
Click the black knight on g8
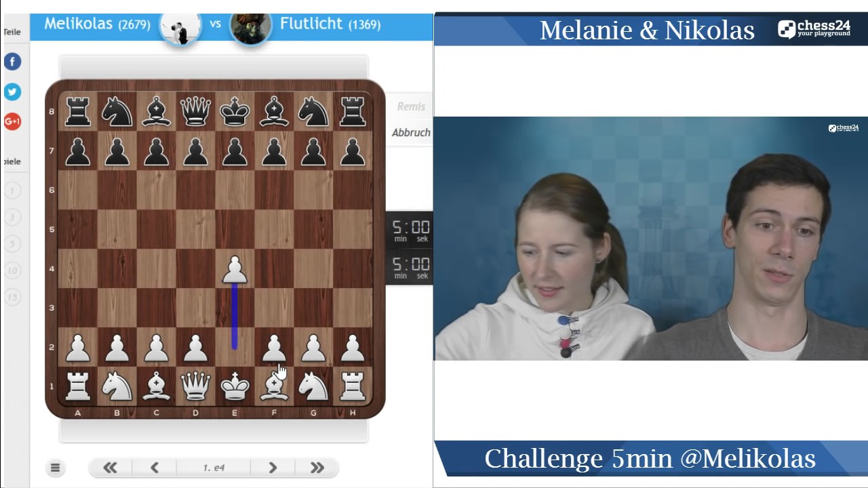[x=313, y=112]
